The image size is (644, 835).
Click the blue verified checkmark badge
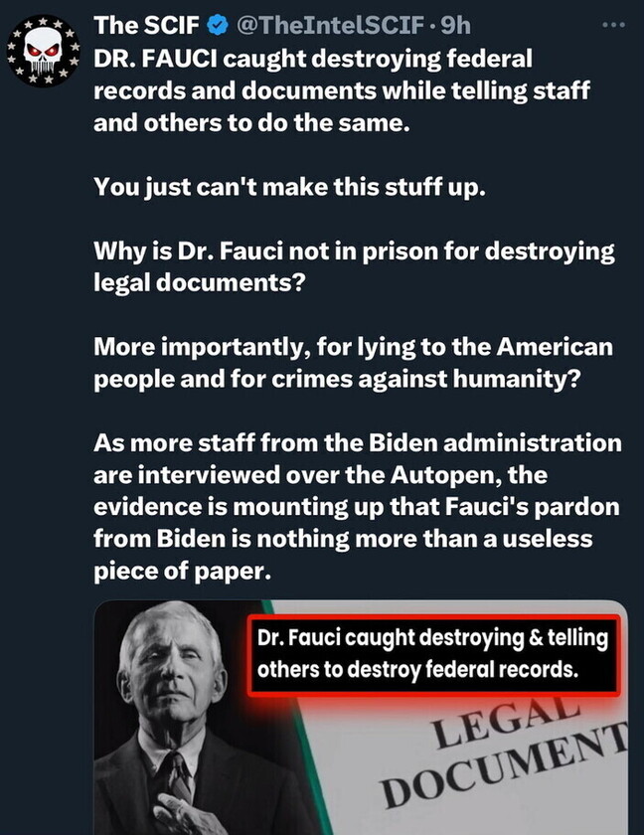click(x=217, y=26)
